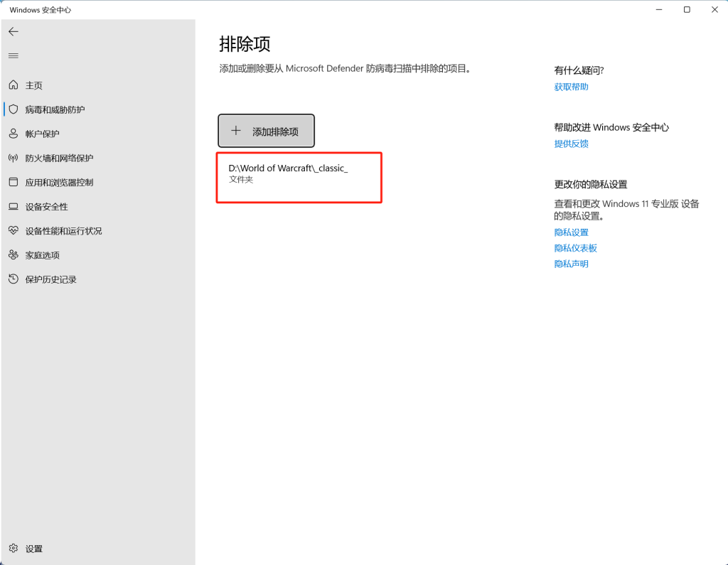Select 病毒和威胁防护 in the sidebar

point(98,109)
